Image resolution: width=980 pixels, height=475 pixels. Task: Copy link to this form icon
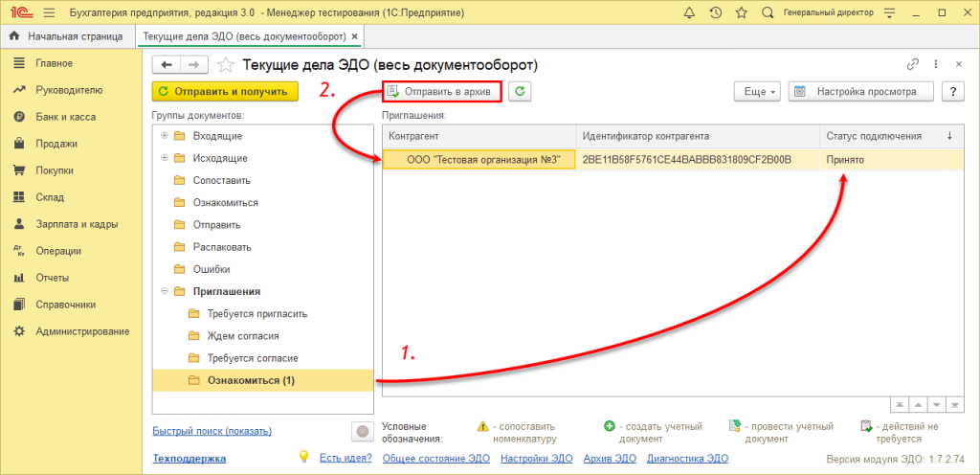[x=913, y=64]
